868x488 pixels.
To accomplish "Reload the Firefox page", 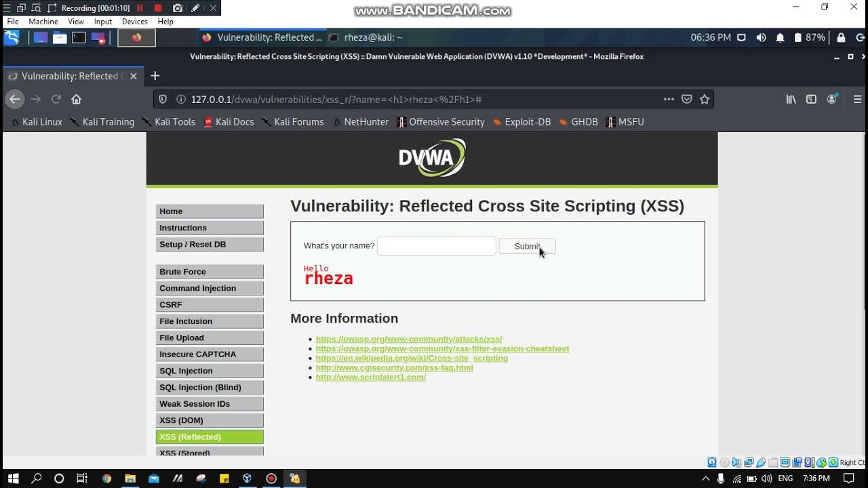I will point(56,99).
